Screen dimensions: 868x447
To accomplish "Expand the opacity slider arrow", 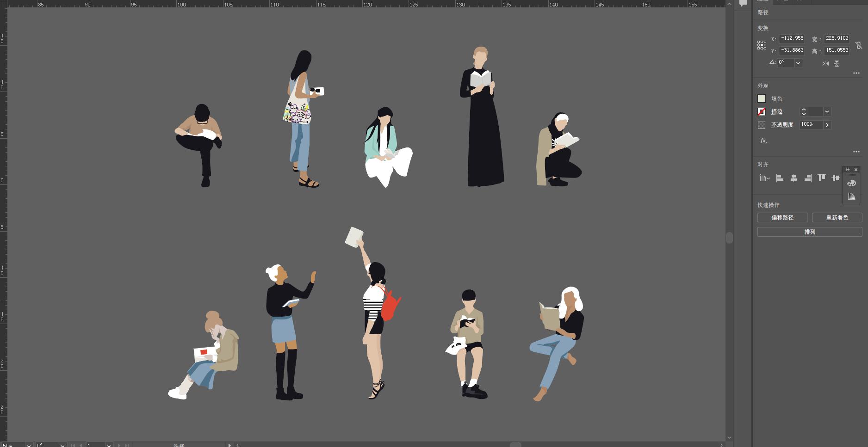I will [827, 125].
